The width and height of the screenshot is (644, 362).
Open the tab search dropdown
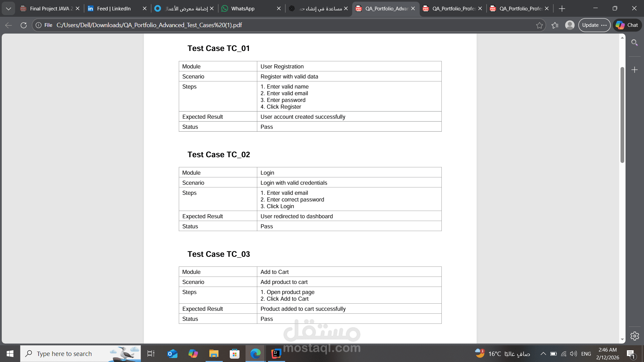(8, 8)
